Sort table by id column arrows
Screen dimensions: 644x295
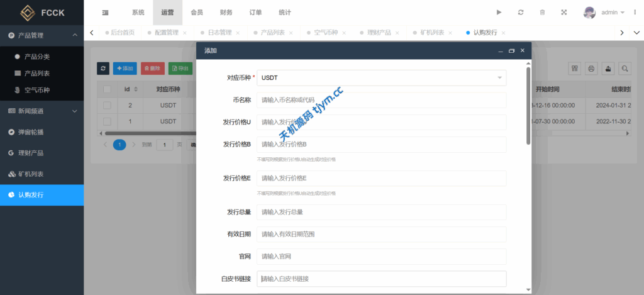coord(136,89)
